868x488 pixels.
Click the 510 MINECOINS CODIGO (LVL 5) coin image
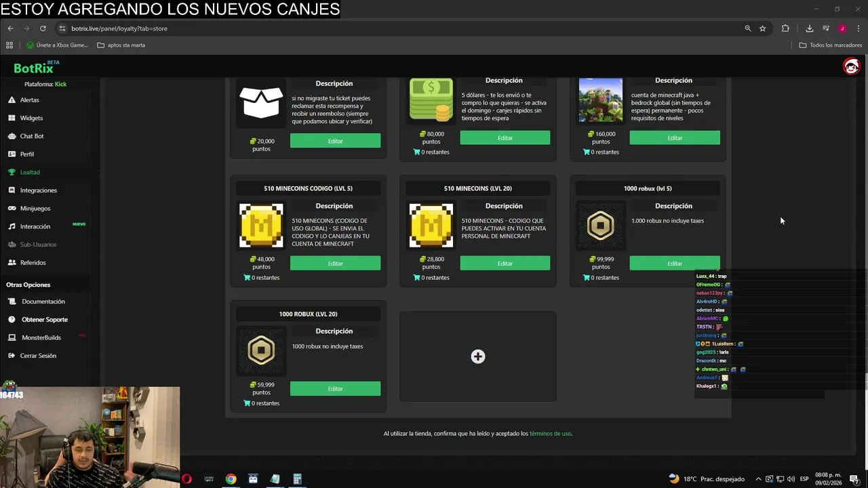coord(261,226)
